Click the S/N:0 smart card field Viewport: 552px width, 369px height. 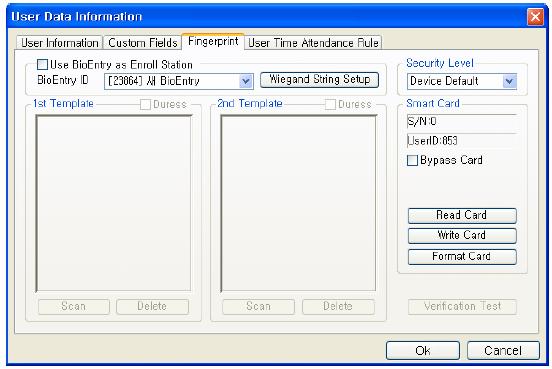[x=462, y=122]
